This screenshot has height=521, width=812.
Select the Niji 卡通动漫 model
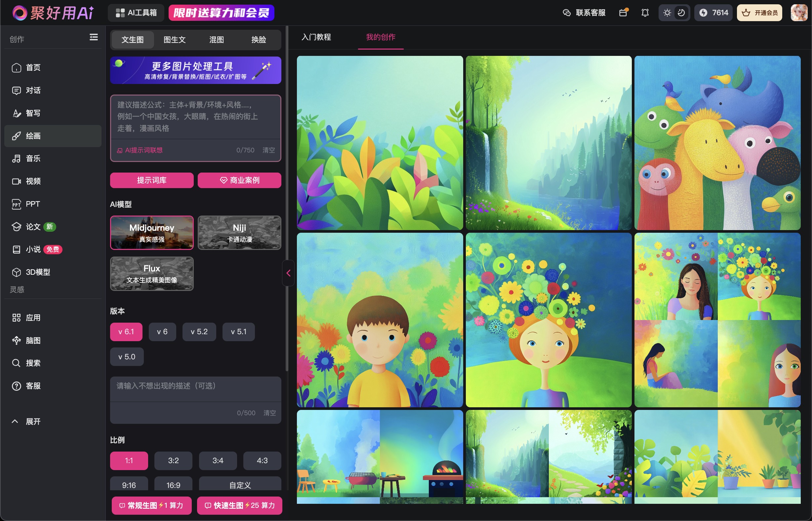pos(239,233)
